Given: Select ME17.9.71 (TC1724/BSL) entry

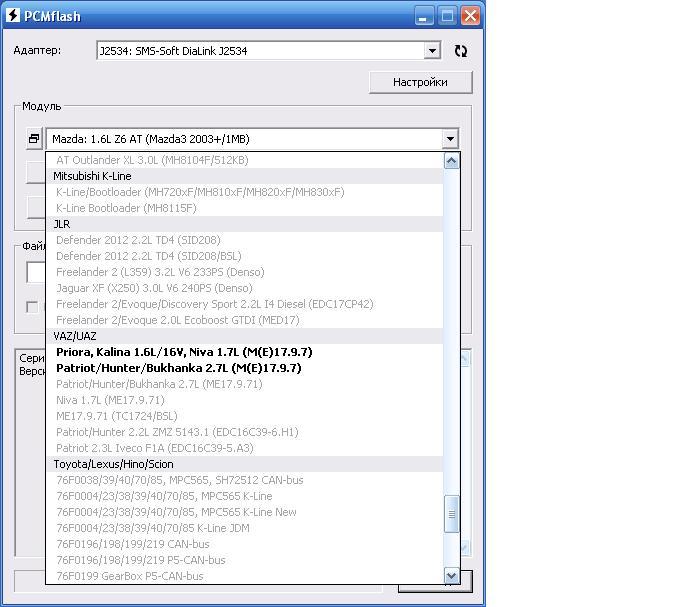Looking at the screenshot, I should point(244,416).
